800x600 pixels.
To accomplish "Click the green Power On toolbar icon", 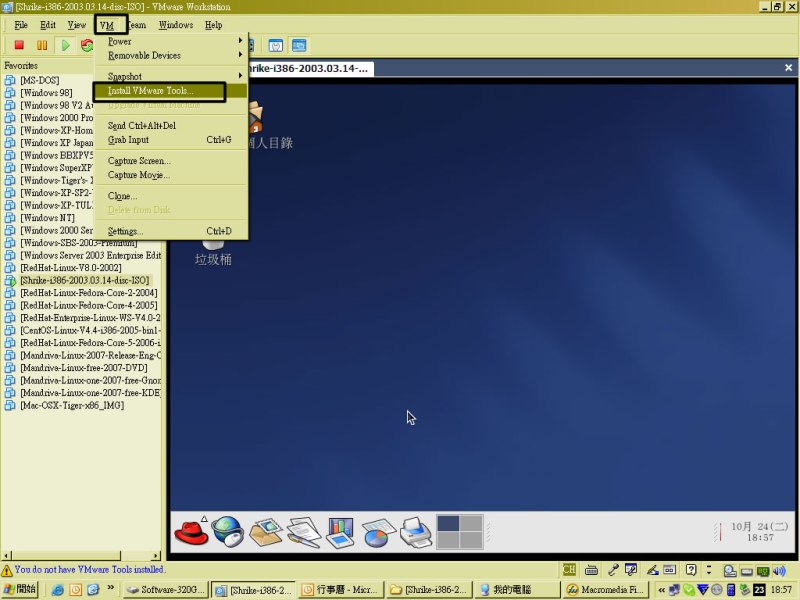I will [x=65, y=45].
